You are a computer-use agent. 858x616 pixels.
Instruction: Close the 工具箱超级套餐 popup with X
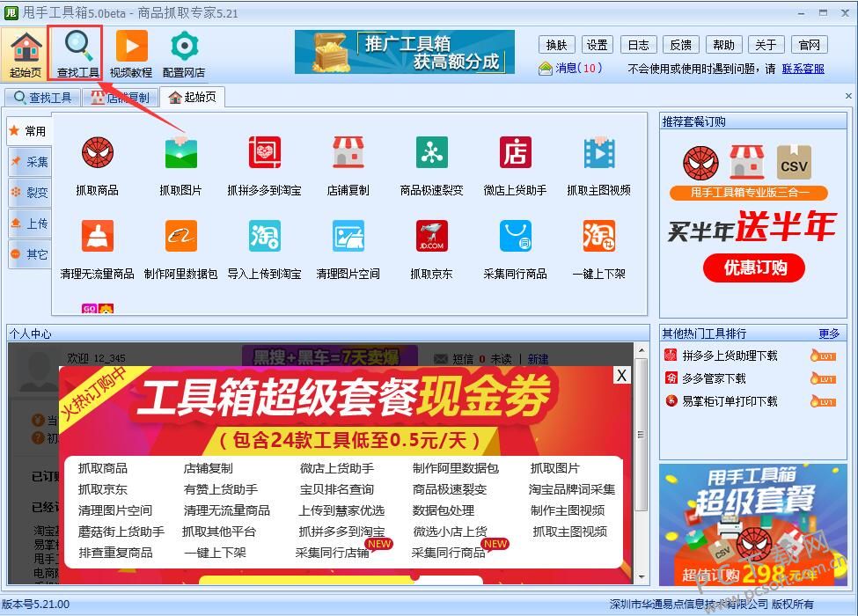tap(621, 375)
